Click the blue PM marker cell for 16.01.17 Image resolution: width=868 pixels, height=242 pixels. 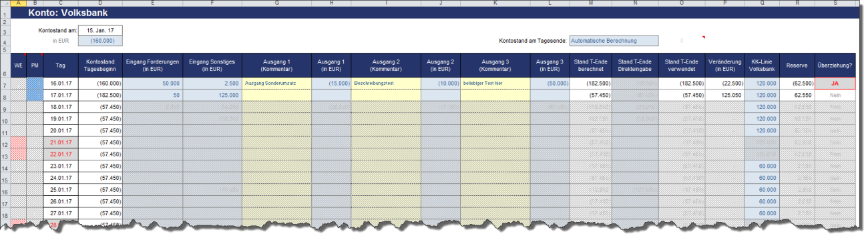35,84
